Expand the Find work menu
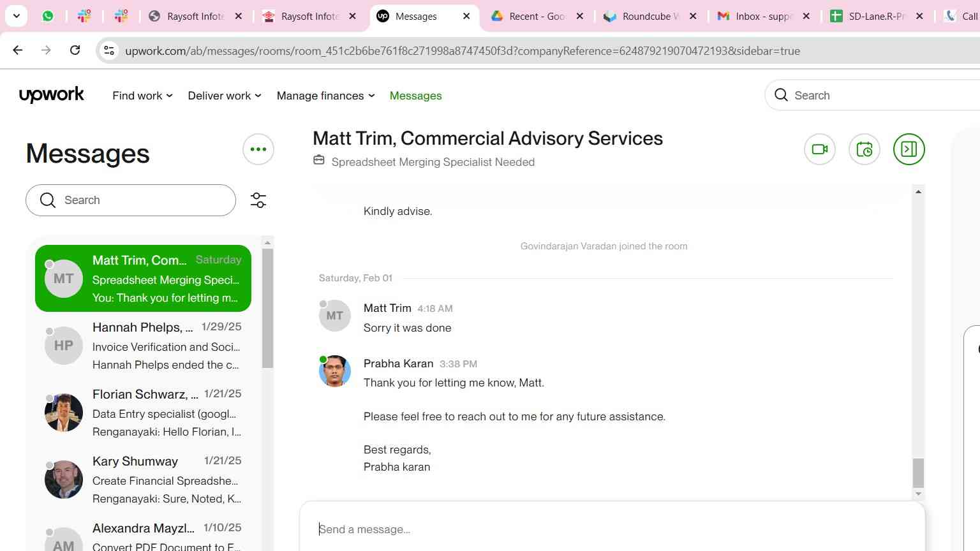The image size is (980, 551). click(x=142, y=96)
